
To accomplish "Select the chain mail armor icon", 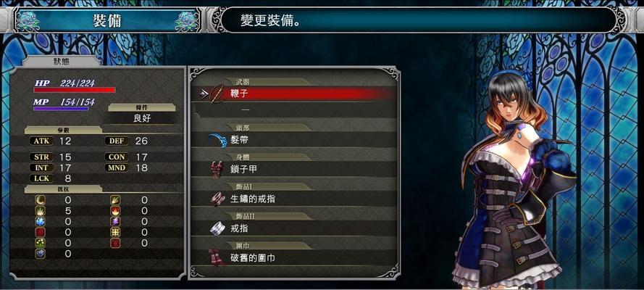I will click(217, 169).
